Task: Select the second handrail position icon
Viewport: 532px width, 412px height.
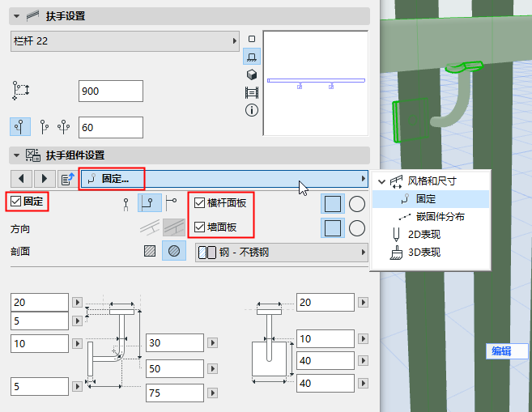Action: click(44, 127)
